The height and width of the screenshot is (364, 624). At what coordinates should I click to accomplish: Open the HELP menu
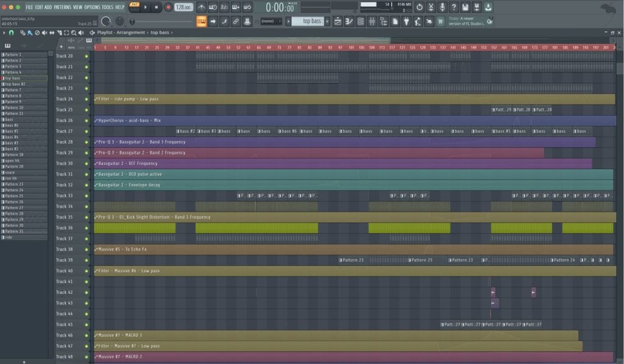(120, 7)
